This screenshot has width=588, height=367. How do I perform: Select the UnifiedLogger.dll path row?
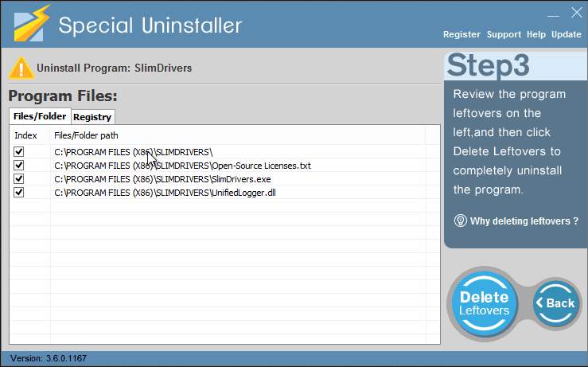[224, 193]
